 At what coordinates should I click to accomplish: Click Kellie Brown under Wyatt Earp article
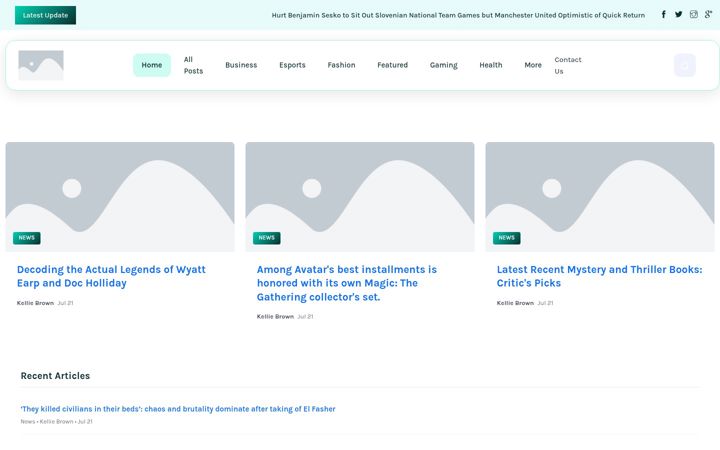pos(35,303)
